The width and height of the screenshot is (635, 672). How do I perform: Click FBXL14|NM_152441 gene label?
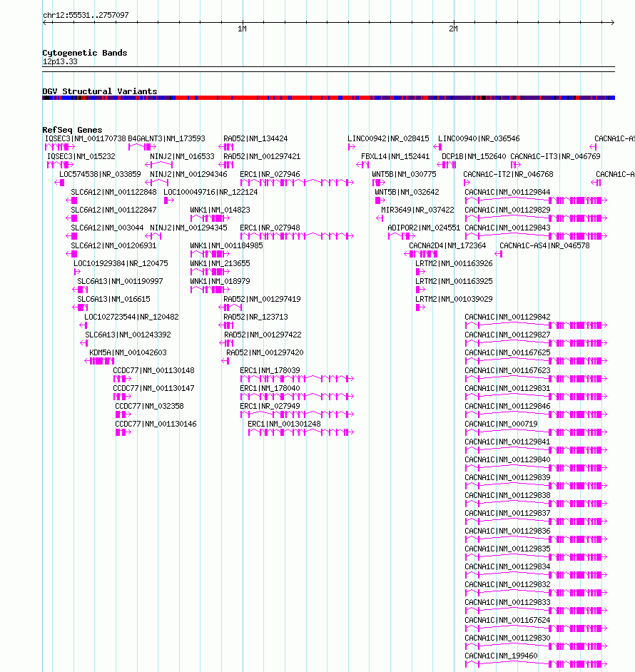tap(395, 156)
